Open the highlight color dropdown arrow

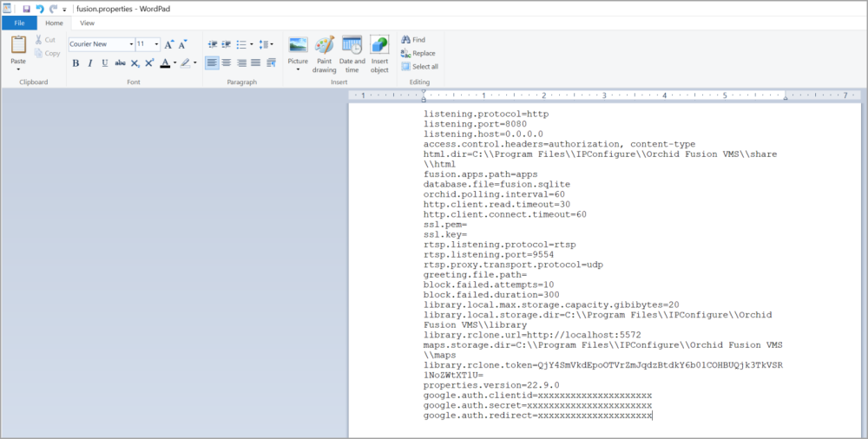(194, 63)
